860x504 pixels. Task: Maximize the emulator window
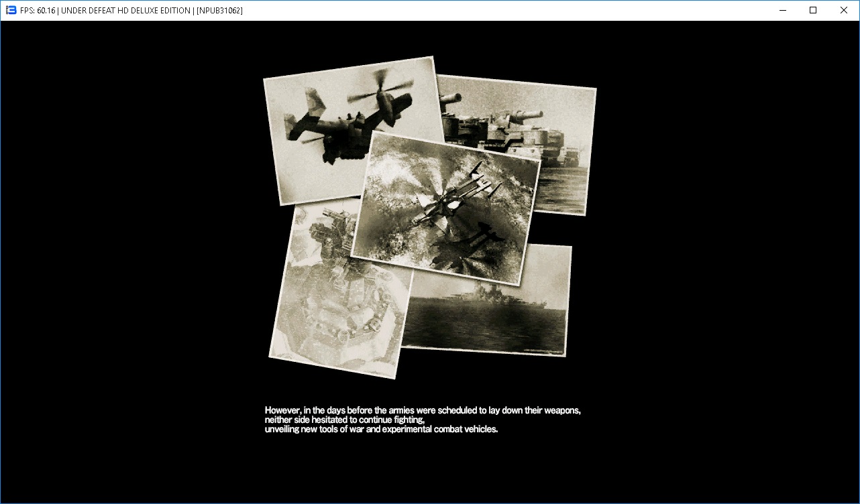click(813, 10)
